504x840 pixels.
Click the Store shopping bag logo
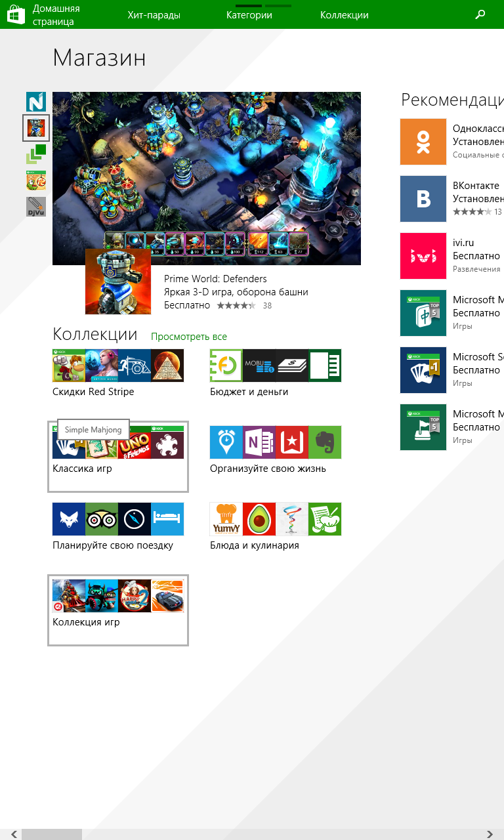tap(16, 14)
